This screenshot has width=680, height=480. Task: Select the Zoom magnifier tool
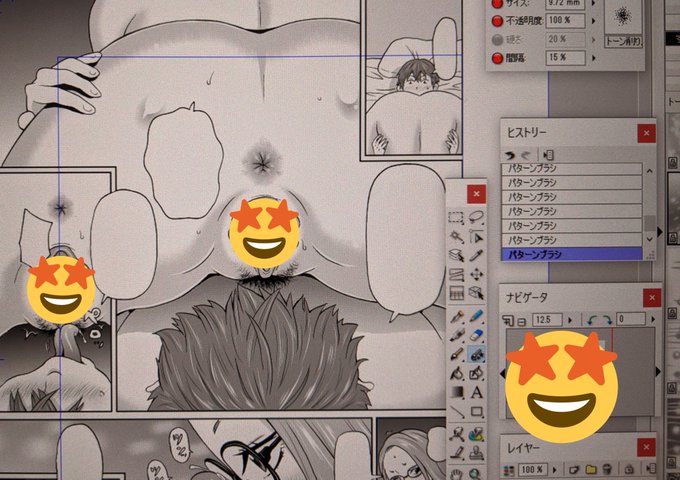point(476,473)
